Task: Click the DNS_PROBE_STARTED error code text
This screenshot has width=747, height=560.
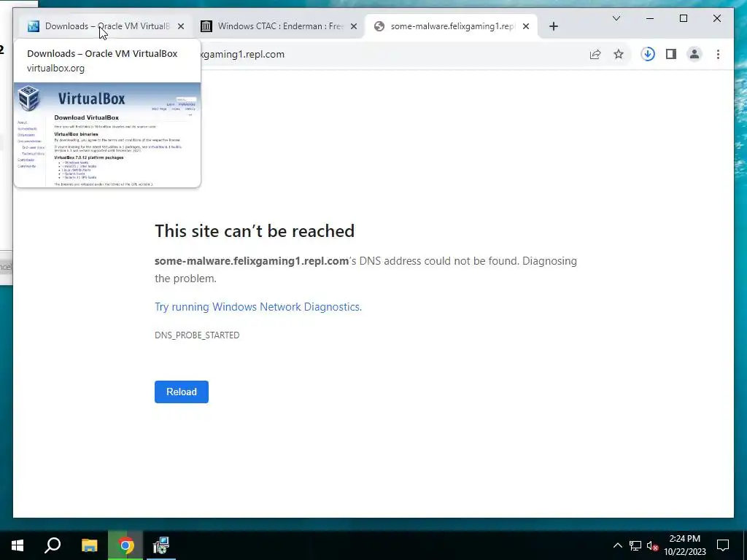Action: (x=197, y=335)
